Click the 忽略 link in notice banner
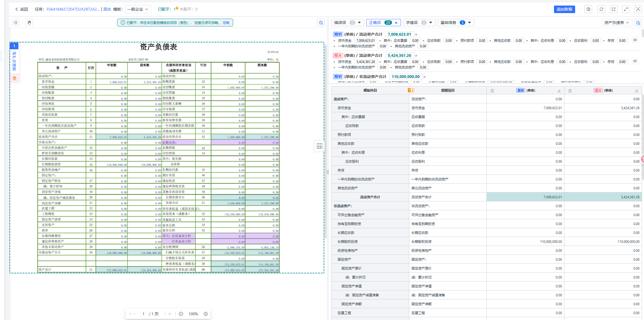 (x=226, y=23)
